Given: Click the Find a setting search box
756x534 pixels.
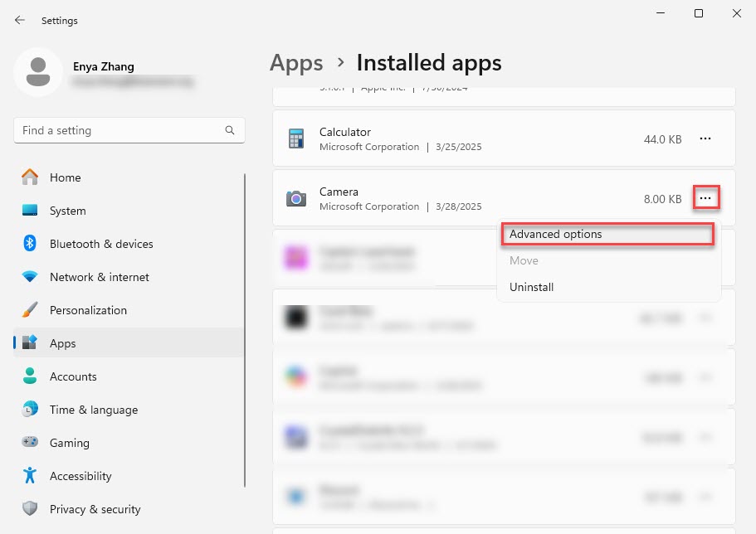Looking at the screenshot, I should (x=120, y=130).
